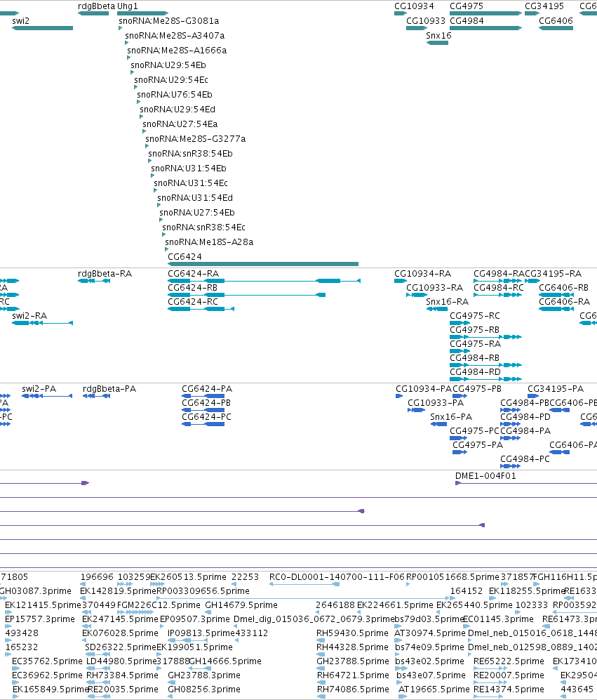The width and height of the screenshot is (597, 700).
Task: Open the RH59430.5prime EST label
Action: 352,633
